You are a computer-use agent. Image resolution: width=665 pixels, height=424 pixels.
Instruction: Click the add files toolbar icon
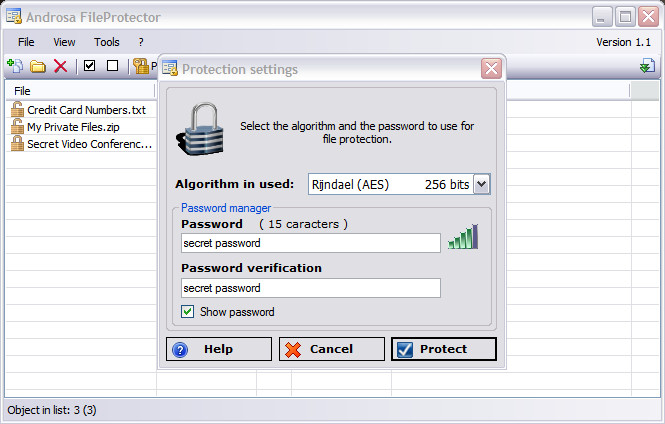(x=15, y=66)
